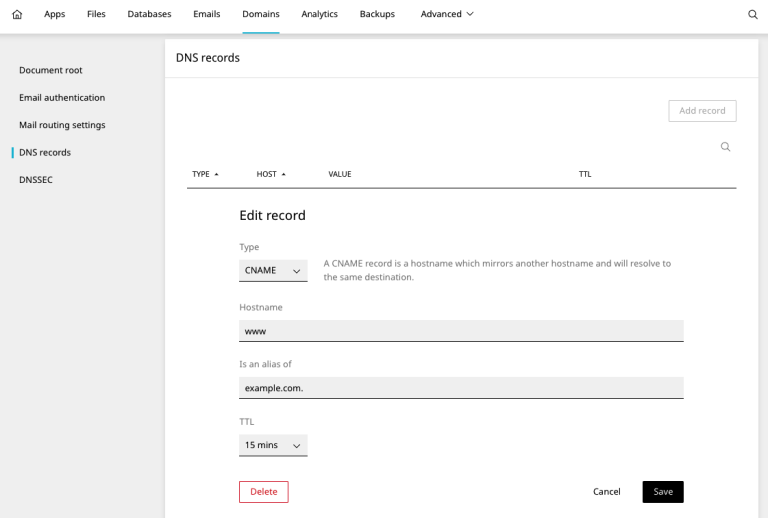Expand the Advanced menu chevron
The image size is (768, 518).
(x=470, y=14)
